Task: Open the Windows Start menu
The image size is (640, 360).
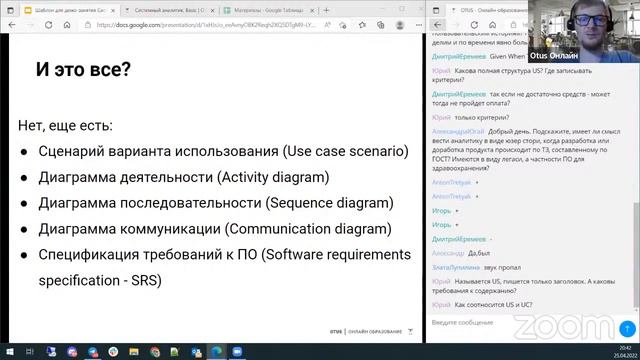Action: click(10, 352)
